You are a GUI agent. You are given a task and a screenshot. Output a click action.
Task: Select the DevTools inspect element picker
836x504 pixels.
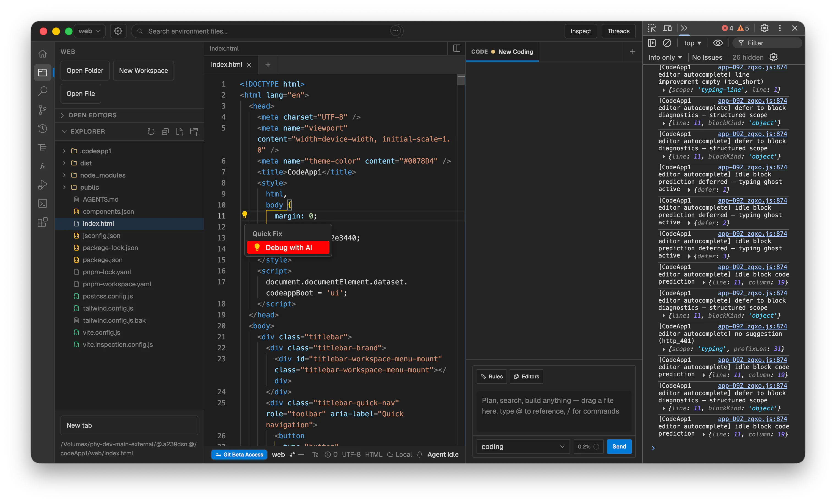coord(651,28)
